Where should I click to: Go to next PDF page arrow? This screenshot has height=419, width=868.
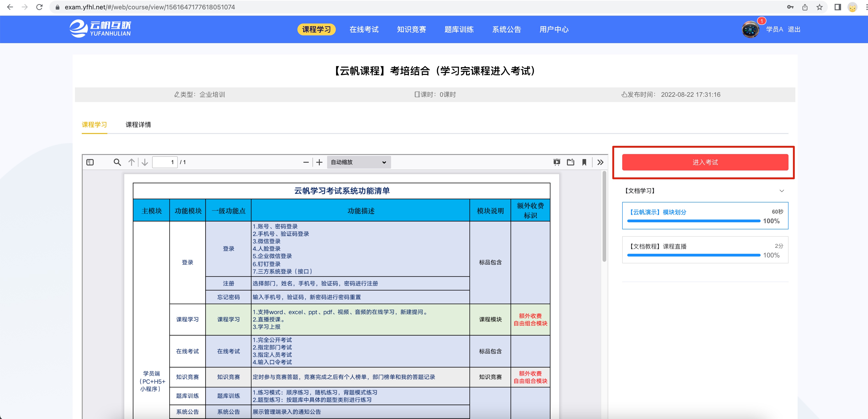point(145,162)
